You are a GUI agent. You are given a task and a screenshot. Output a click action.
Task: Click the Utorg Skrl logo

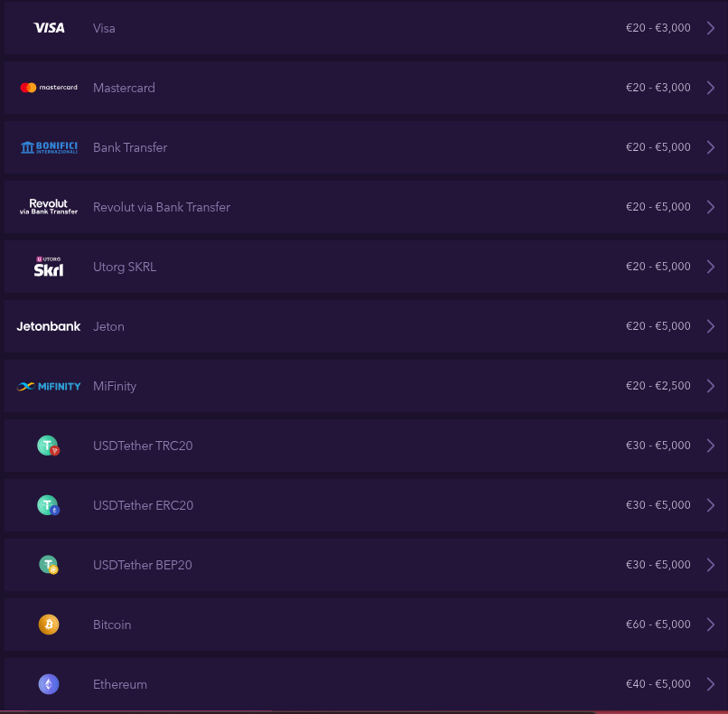click(x=49, y=267)
